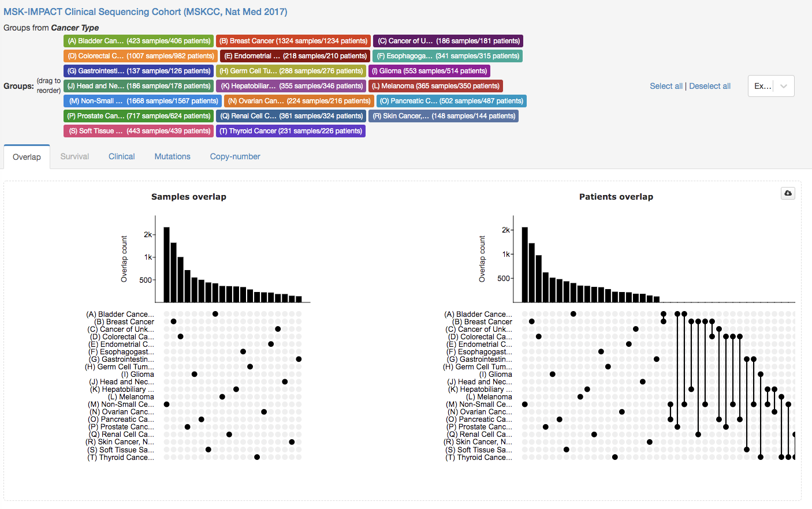Open the Clinical tab
Screen dimensions: 812x509
tap(121, 156)
